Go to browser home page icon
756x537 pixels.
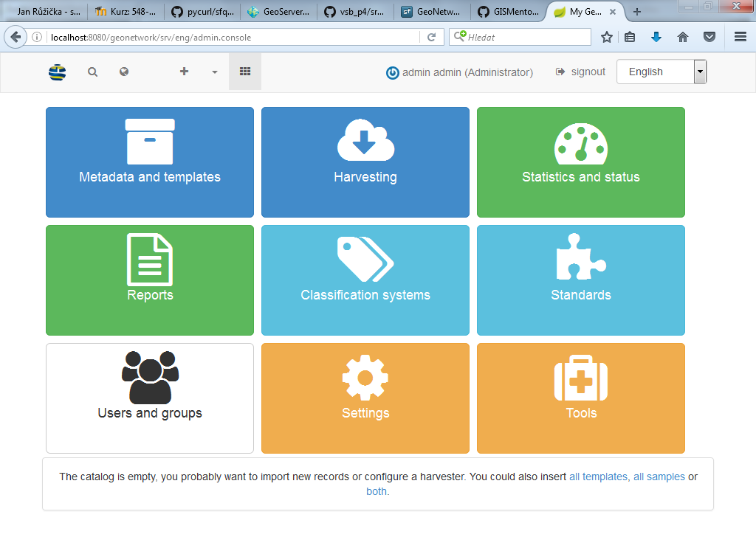[683, 37]
